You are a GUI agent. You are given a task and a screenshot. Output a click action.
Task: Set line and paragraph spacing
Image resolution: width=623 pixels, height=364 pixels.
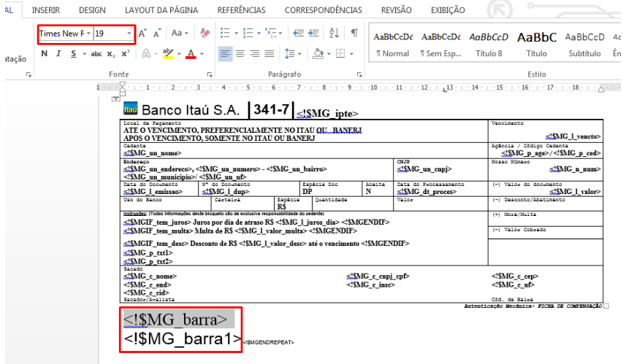pyautogui.click(x=290, y=53)
